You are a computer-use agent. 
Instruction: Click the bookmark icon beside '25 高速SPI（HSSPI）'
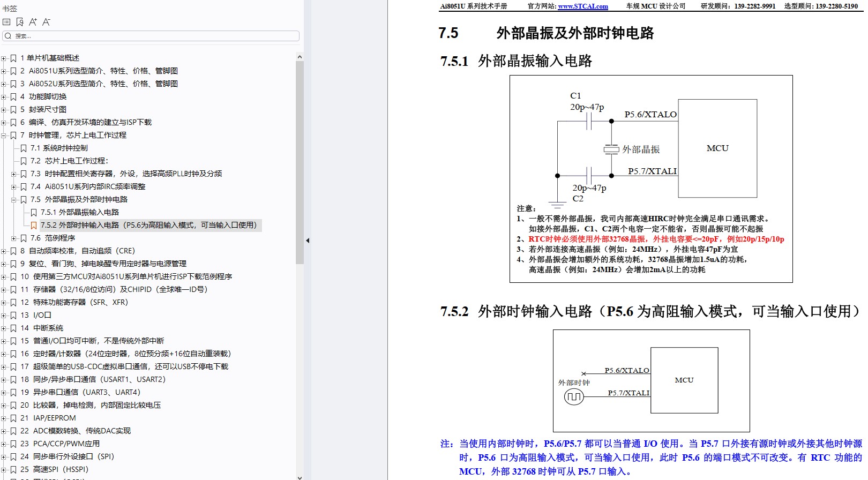(13, 469)
